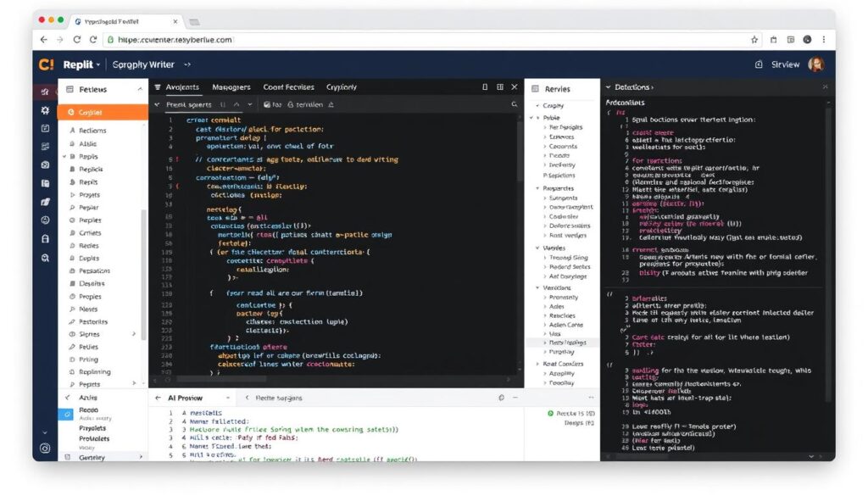This screenshot has width=868, height=496.
Task: Click the file list vertical scrollbar
Action: [x=144, y=274]
